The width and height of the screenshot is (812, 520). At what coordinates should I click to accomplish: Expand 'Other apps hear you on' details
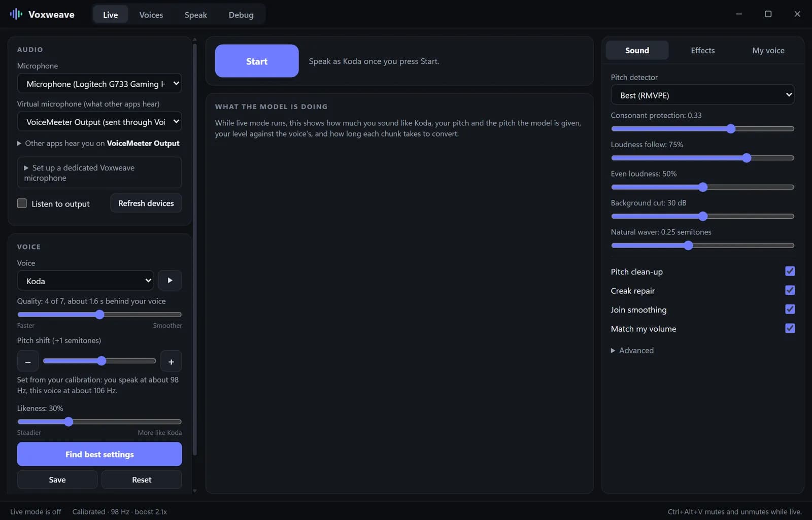[x=98, y=143]
